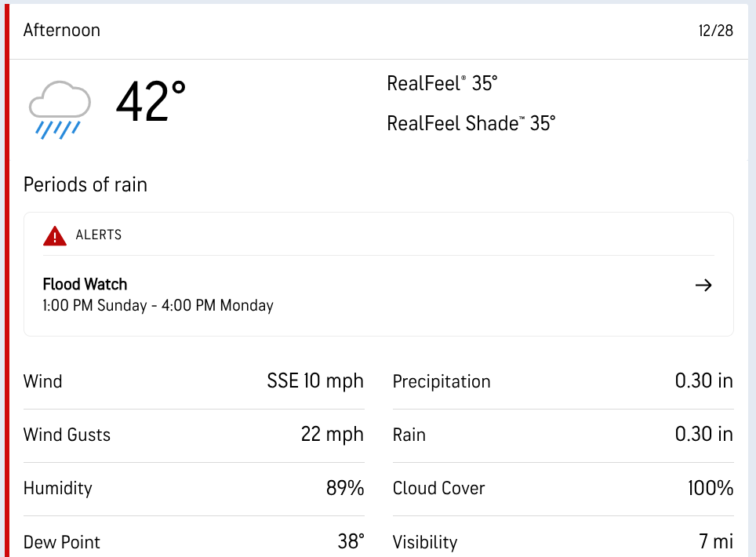Click the ALERTS section label
756x557 pixels.
pos(98,235)
